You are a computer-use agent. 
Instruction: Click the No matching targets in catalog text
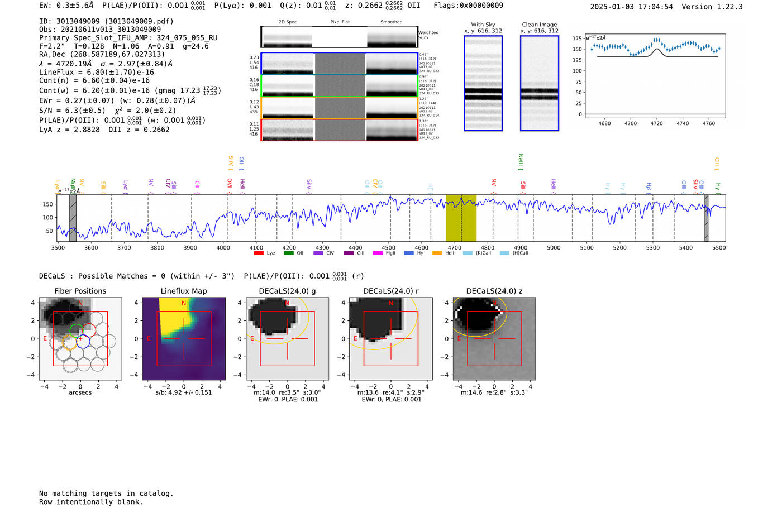coord(106,493)
